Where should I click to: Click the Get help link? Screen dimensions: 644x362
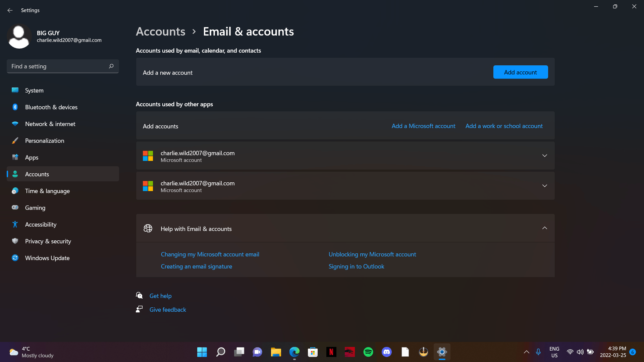coord(160,296)
